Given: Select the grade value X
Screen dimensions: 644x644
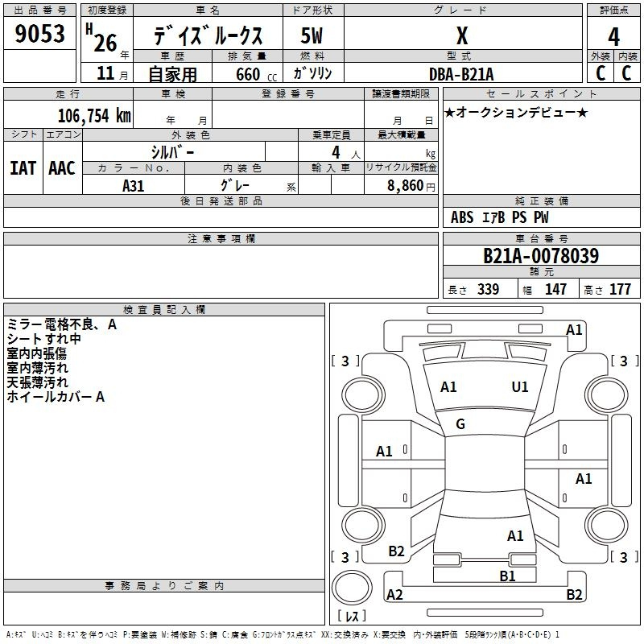Looking at the screenshot, I should 462,35.
